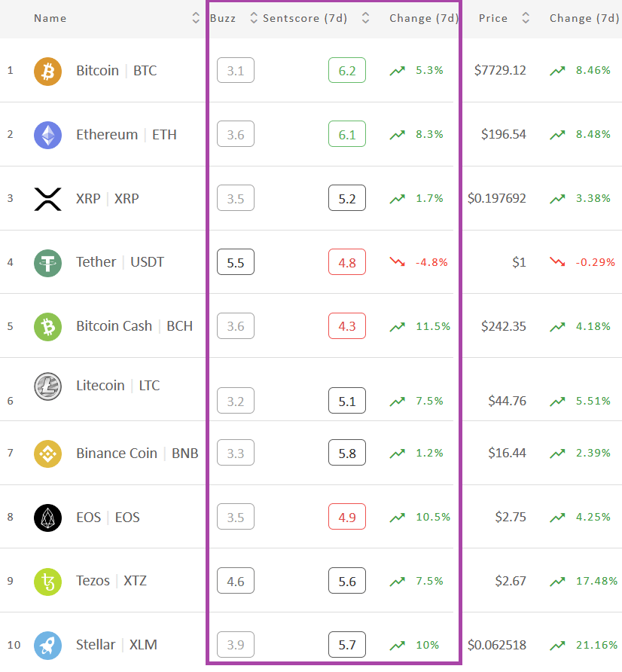
Task: Sort by Buzz using its arrows
Action: click(x=254, y=18)
